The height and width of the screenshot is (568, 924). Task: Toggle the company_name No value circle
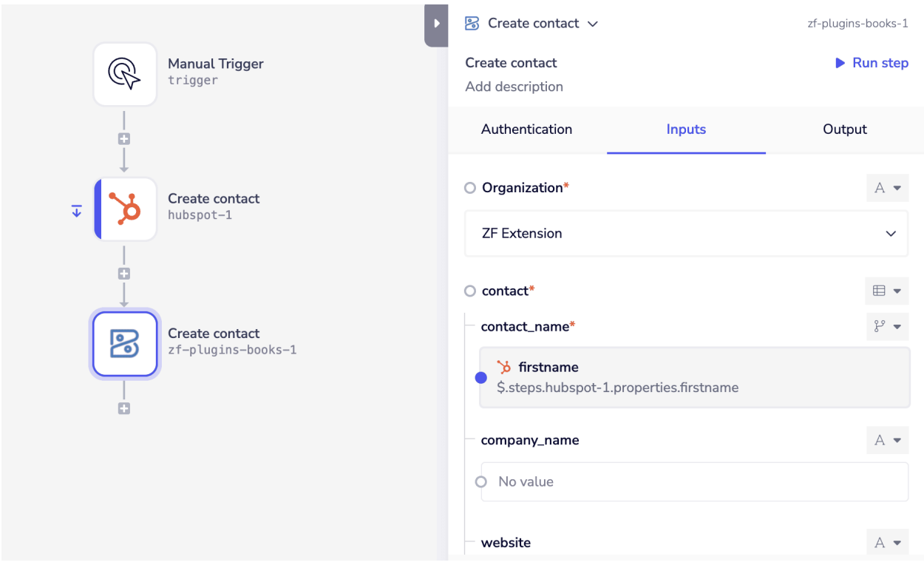coord(481,482)
